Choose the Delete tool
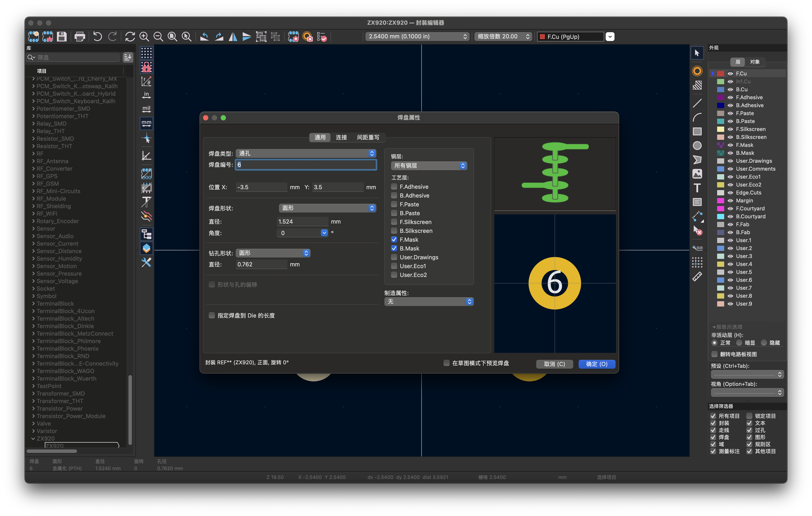Viewport: 812px width, 516px height. click(697, 230)
